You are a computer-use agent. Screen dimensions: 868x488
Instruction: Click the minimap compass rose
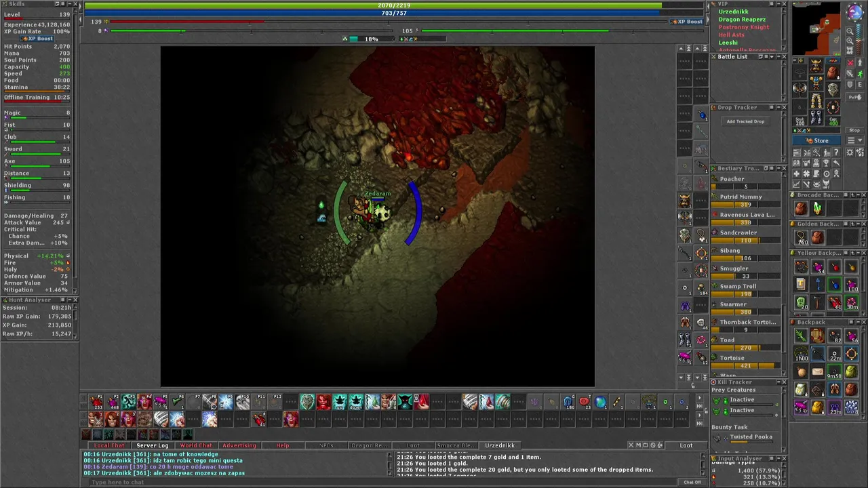(855, 12)
